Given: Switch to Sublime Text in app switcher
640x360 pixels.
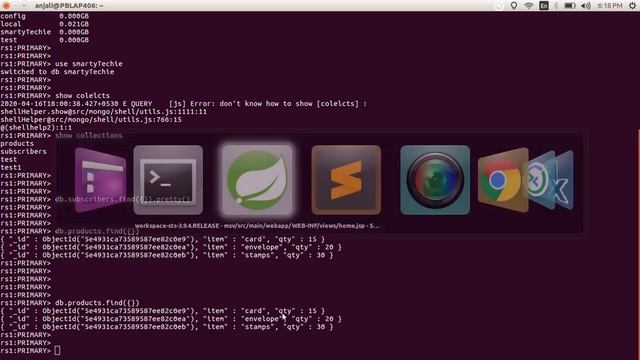Looking at the screenshot, I should coord(346,180).
